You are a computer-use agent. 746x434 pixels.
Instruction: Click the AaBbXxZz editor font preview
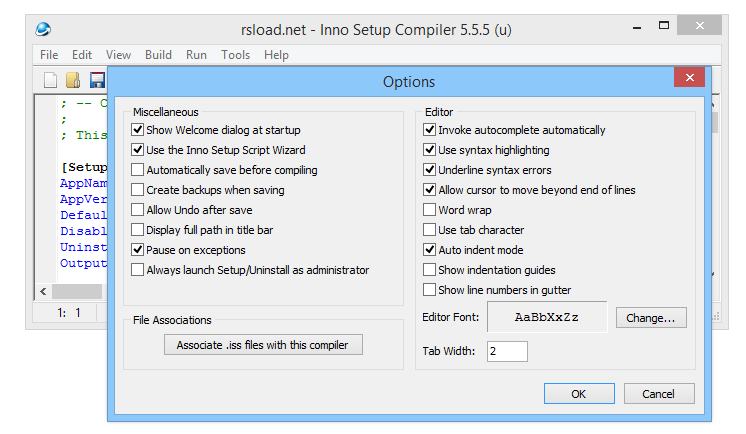pyautogui.click(x=547, y=317)
